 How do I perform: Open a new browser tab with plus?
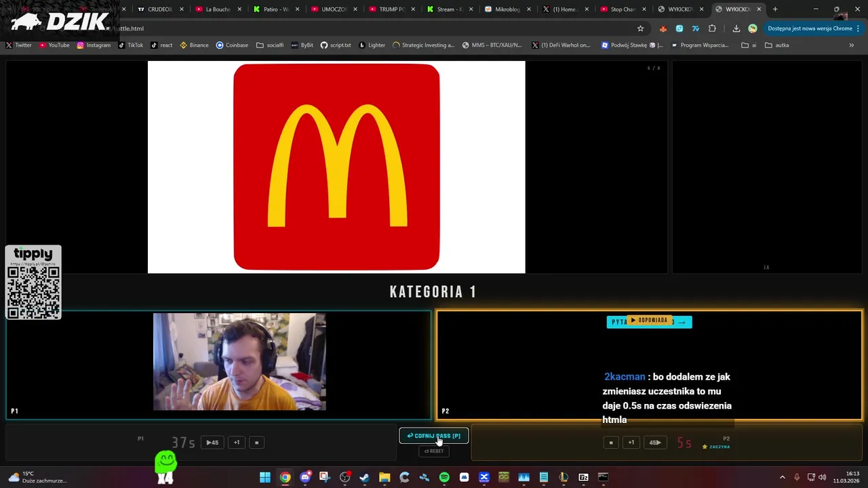(x=775, y=9)
